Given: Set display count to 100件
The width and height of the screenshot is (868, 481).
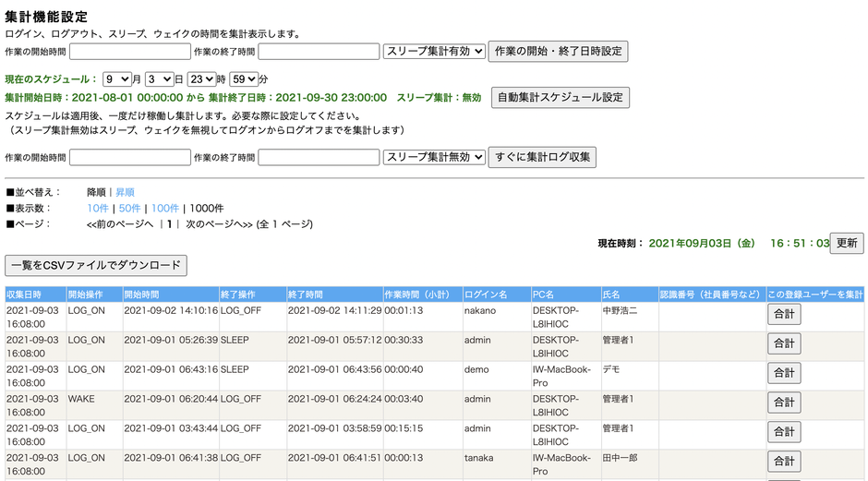Looking at the screenshot, I should pyautogui.click(x=165, y=208).
